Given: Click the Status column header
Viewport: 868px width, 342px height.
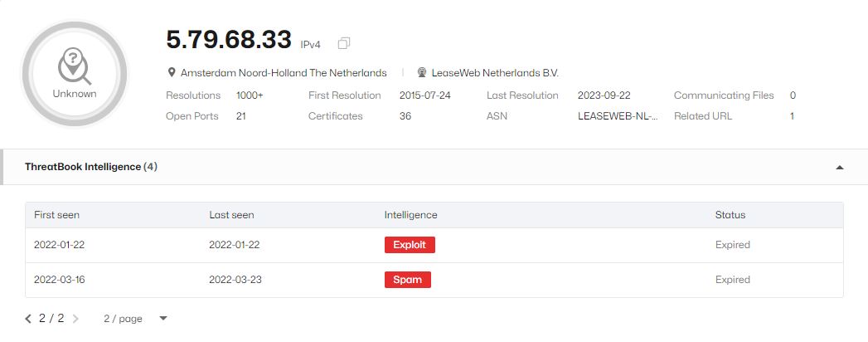Looking at the screenshot, I should [x=730, y=215].
